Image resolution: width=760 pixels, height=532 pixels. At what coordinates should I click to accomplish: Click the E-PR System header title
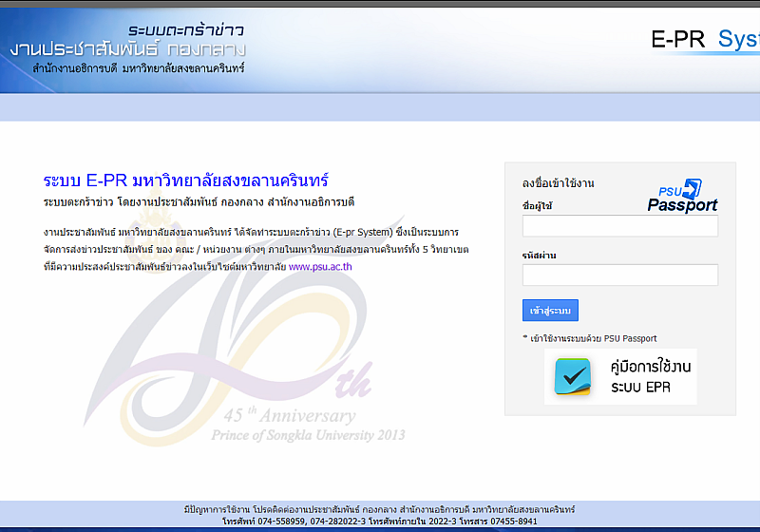(x=705, y=39)
